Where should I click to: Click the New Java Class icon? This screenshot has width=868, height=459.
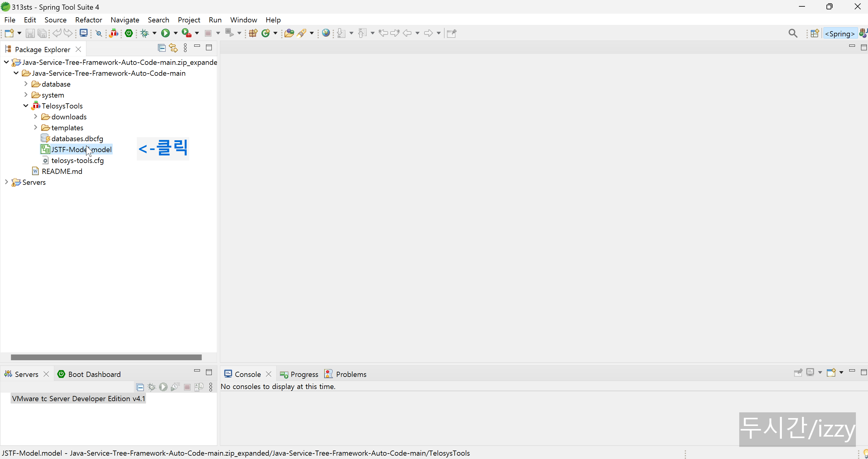(x=266, y=33)
